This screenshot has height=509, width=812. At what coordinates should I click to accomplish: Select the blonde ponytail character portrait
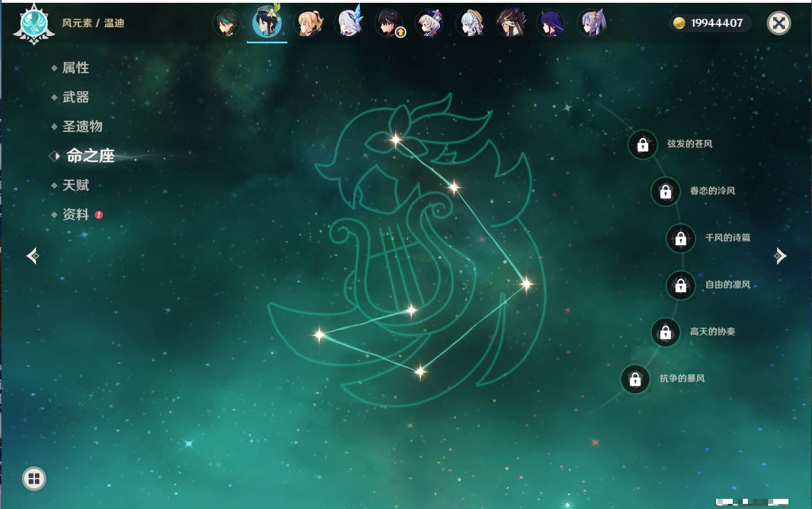[309, 24]
